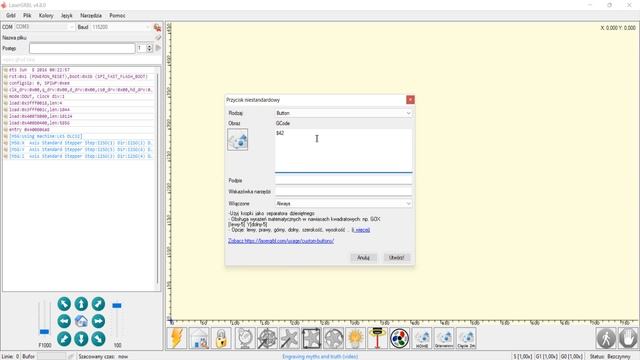Image resolution: width=640 pixels, height=360 pixels.
Task: Click the [więcej] link
Action: pos(361,230)
